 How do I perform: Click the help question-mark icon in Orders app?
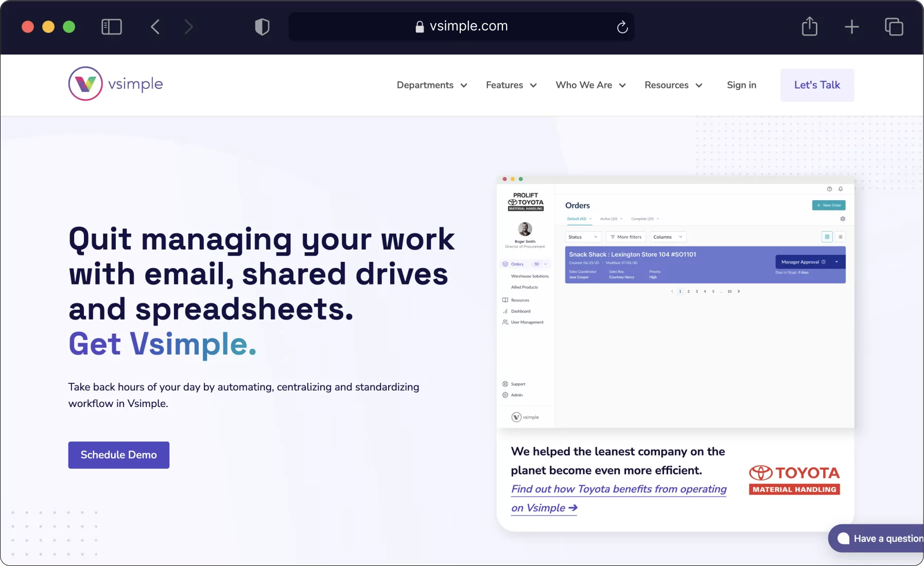(x=829, y=189)
